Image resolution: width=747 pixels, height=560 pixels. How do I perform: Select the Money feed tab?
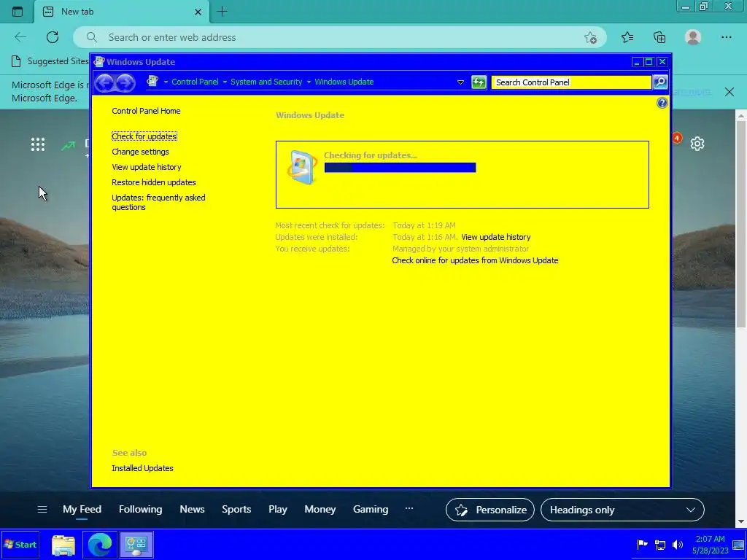[x=320, y=509]
